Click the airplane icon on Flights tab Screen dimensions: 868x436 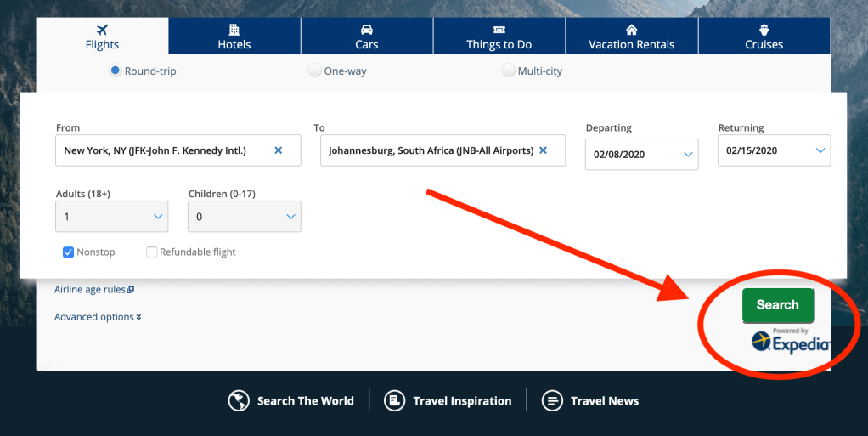pos(102,30)
